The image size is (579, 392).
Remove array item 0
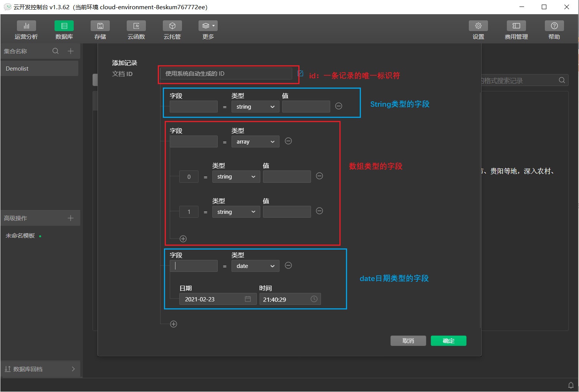coord(319,176)
